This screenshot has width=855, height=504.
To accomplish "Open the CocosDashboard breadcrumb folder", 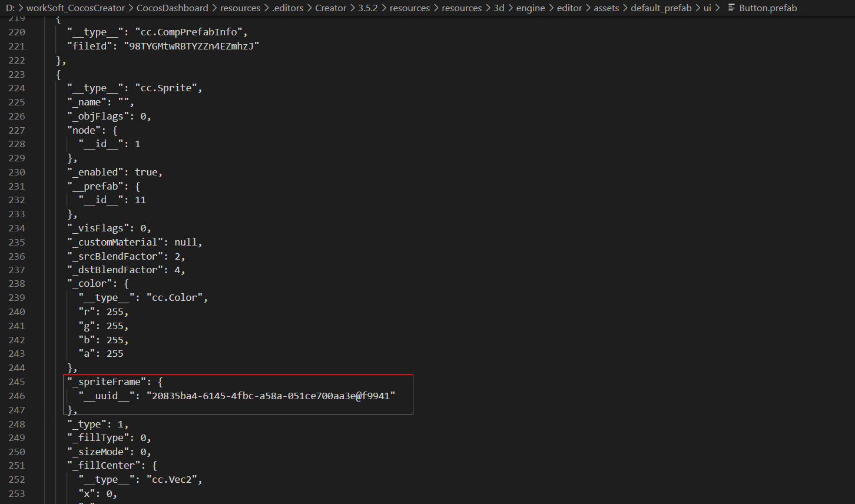I will (173, 8).
